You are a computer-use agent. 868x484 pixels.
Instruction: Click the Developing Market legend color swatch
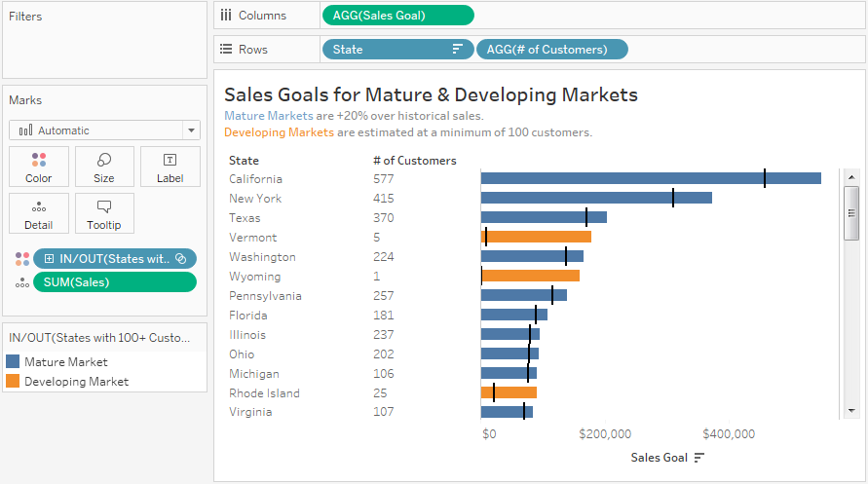pos(13,382)
